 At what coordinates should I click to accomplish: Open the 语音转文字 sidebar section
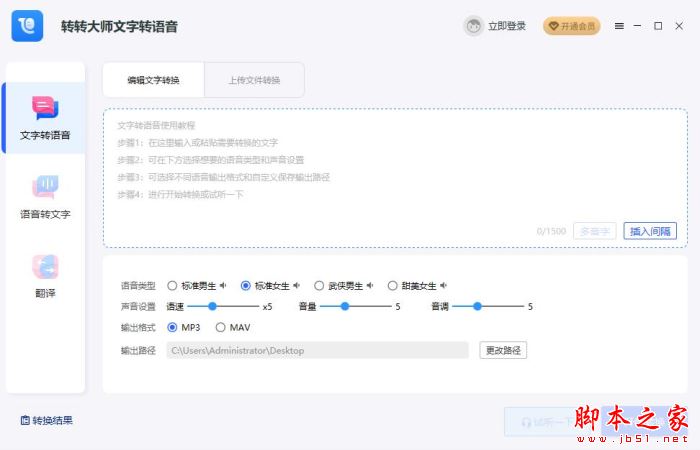point(45,197)
